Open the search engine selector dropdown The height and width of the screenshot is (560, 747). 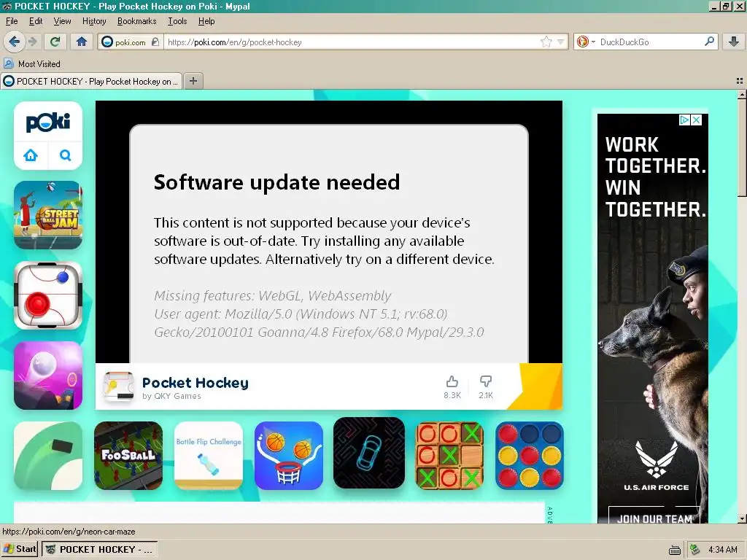pyautogui.click(x=586, y=42)
